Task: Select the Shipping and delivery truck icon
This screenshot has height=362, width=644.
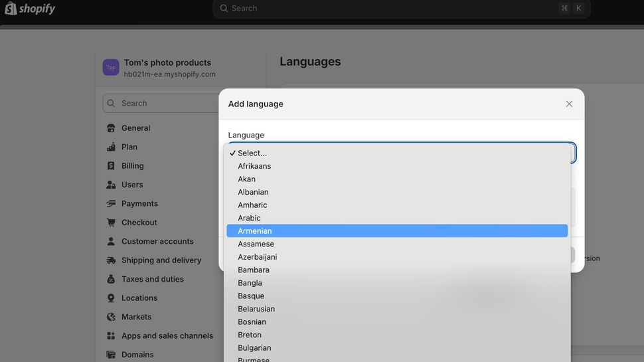Action: [x=111, y=260]
